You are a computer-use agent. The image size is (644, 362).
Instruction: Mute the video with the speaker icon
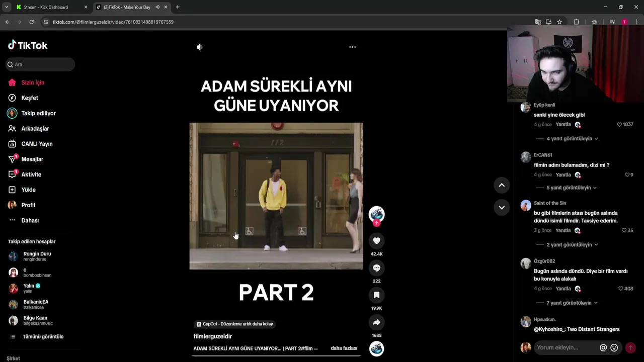(x=200, y=47)
